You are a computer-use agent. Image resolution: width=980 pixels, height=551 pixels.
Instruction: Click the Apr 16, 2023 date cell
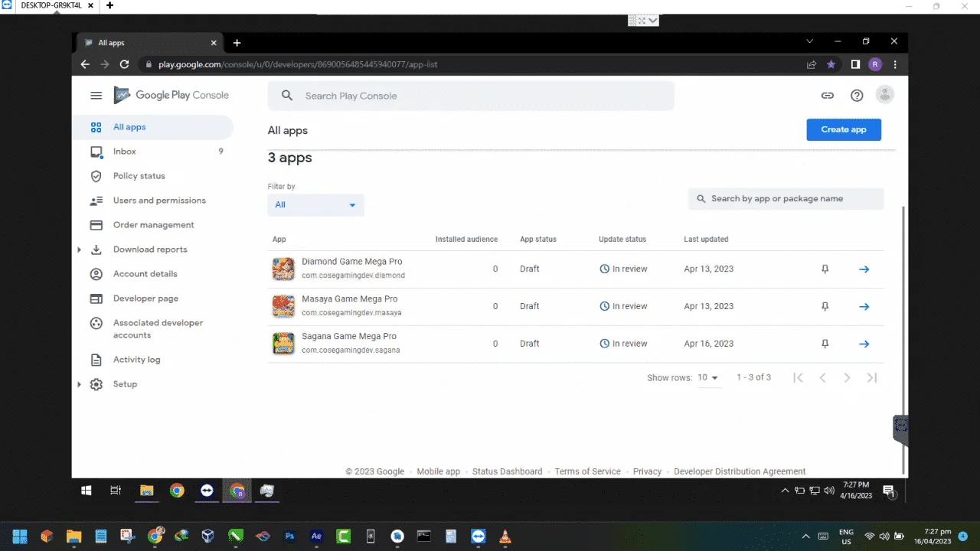[x=709, y=344]
